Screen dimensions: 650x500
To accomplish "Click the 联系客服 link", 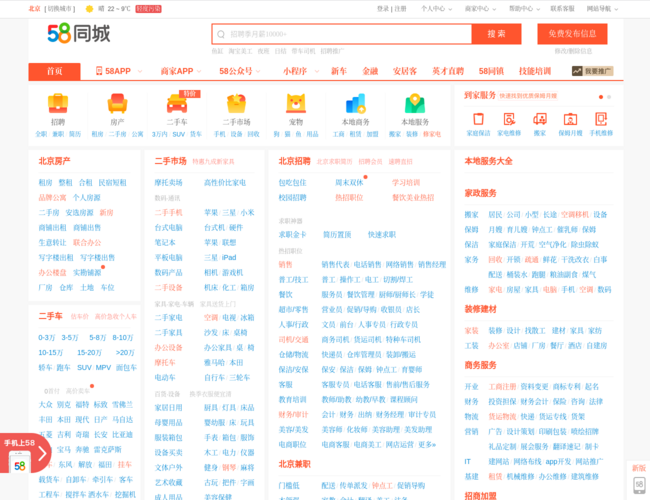I will 563,9.
